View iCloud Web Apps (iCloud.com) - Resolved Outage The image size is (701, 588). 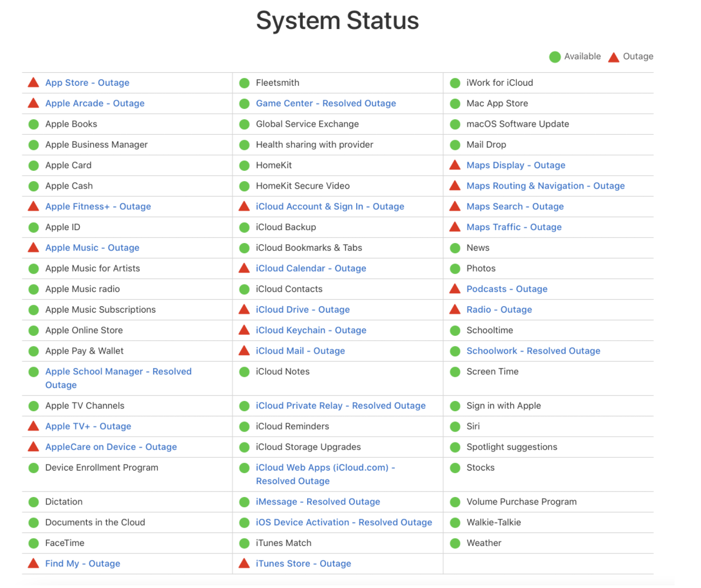coord(326,474)
